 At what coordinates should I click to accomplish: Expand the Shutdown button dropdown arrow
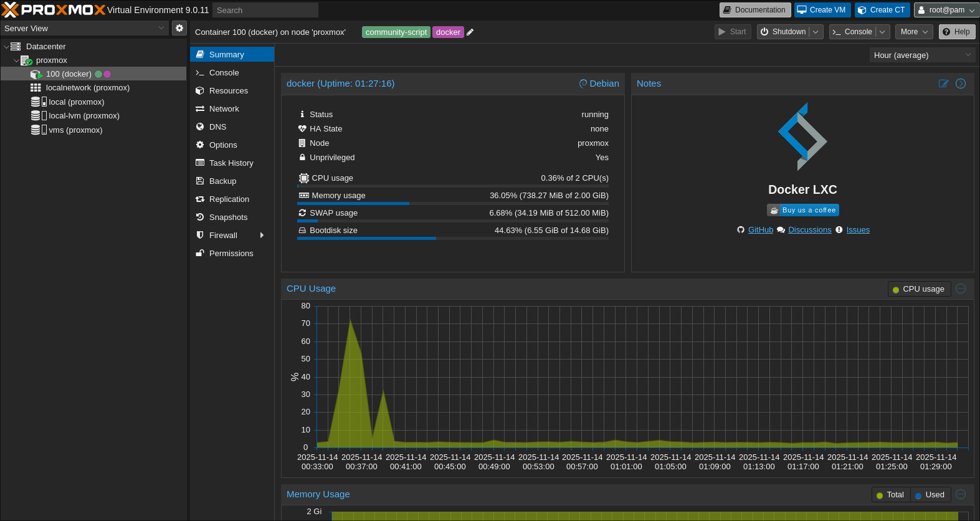tap(816, 32)
